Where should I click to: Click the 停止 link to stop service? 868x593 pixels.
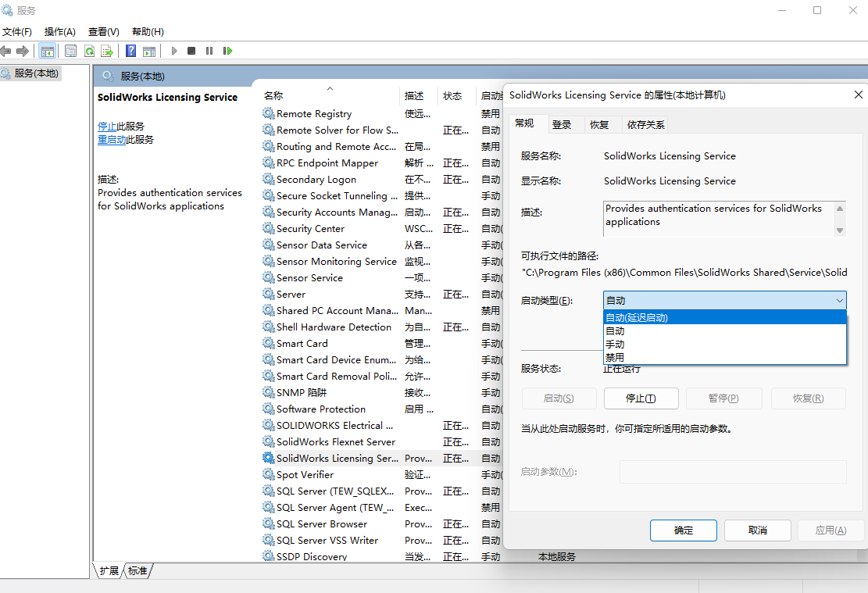(107, 127)
